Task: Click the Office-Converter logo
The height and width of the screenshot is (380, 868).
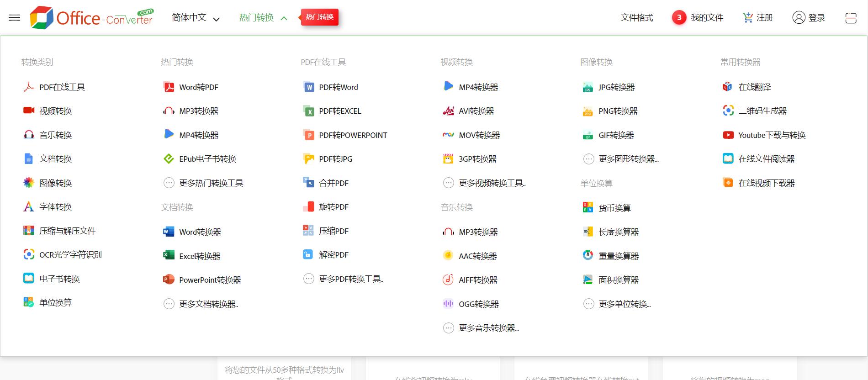Action: (x=92, y=18)
